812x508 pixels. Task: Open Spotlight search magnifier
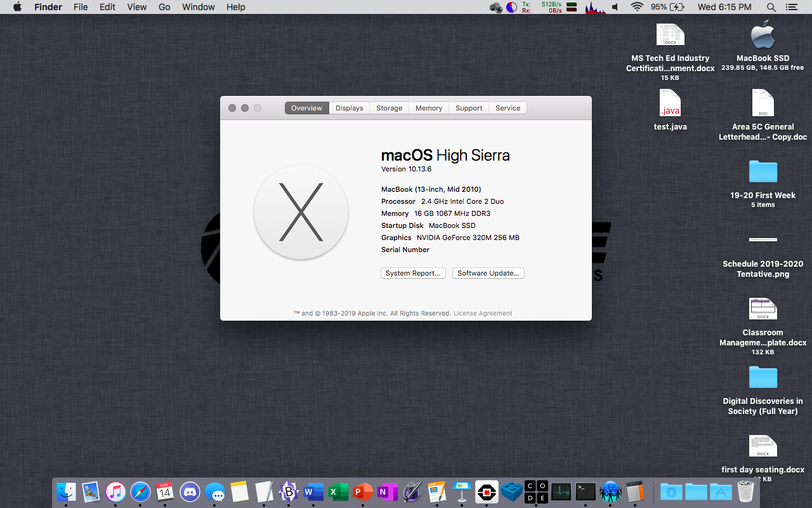[771, 7]
